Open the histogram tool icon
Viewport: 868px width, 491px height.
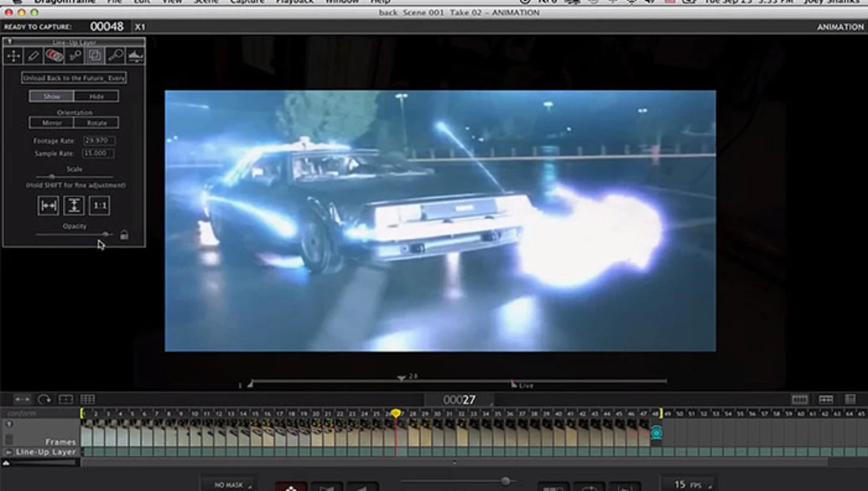(x=135, y=56)
